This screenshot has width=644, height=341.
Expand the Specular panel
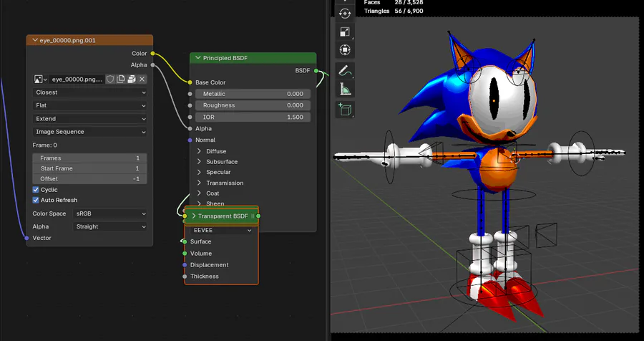[199, 172]
